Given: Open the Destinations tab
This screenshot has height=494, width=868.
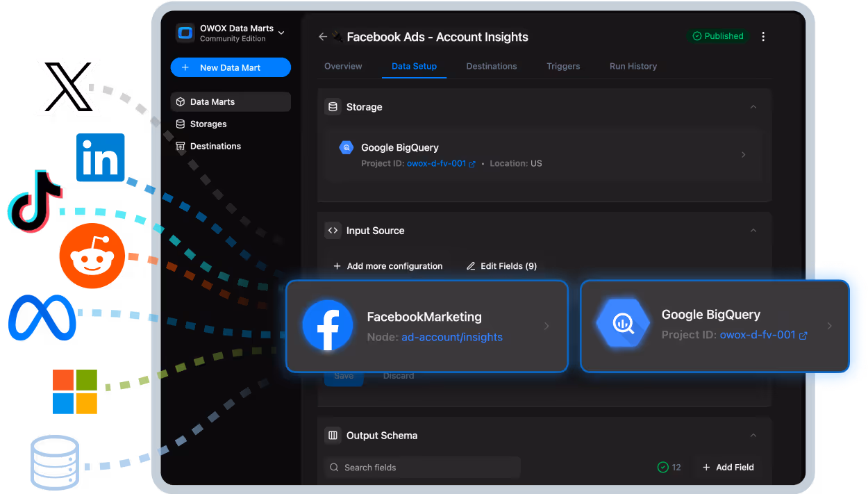Looking at the screenshot, I should tap(492, 66).
